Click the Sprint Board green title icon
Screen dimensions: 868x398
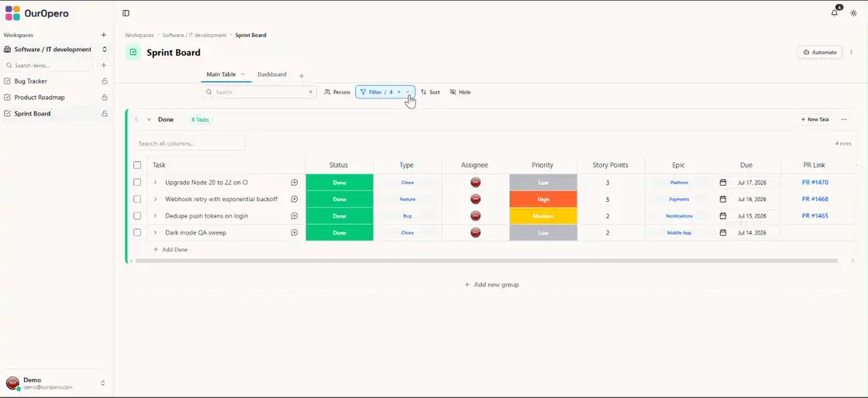pos(133,53)
